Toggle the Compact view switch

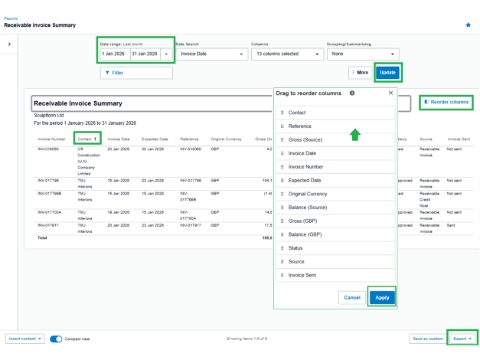coord(56,339)
